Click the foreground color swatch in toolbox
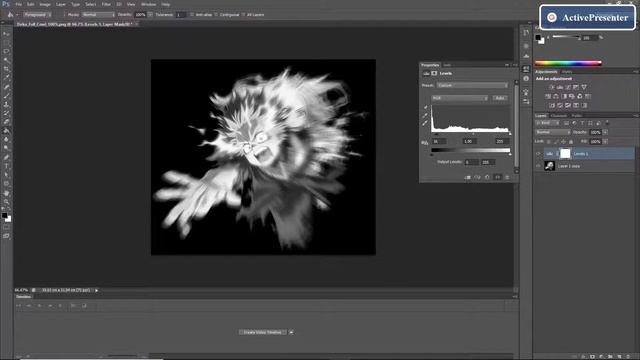 tap(4, 216)
